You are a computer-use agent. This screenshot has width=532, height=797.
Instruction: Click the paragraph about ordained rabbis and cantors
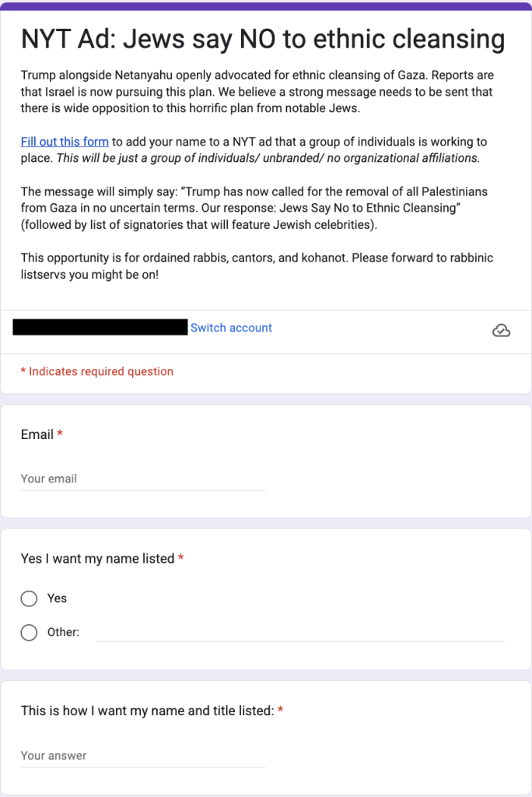click(257, 266)
